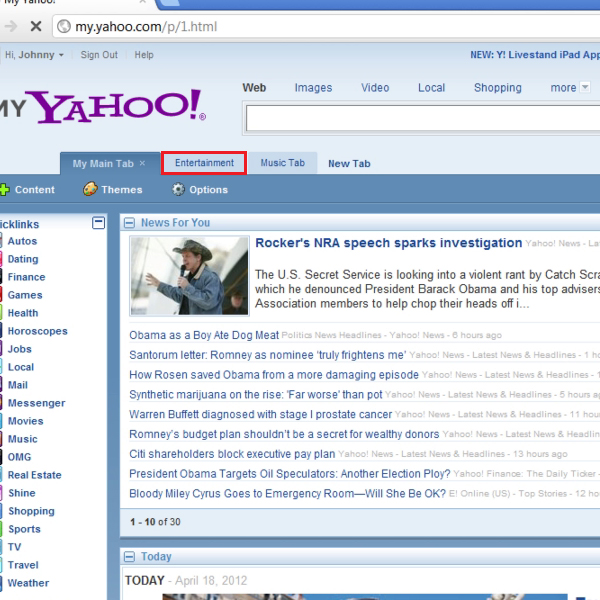Image resolution: width=600 pixels, height=600 pixels.
Task: Switch to the Music Tab
Action: pyautogui.click(x=282, y=163)
